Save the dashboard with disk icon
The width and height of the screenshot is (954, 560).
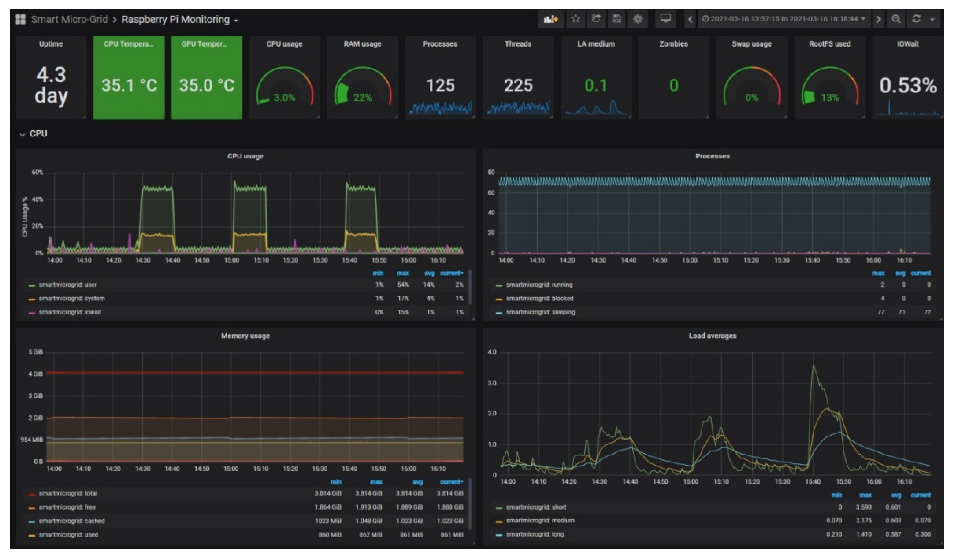tap(617, 19)
